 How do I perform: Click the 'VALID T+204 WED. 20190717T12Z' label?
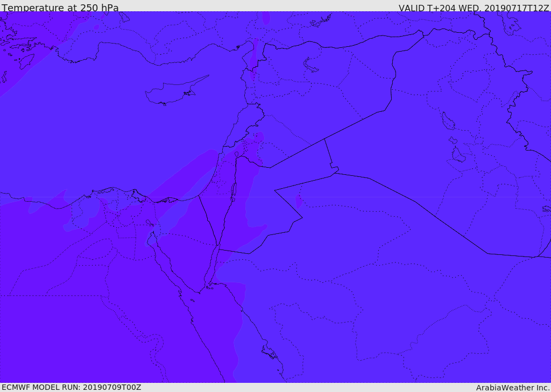(474, 8)
